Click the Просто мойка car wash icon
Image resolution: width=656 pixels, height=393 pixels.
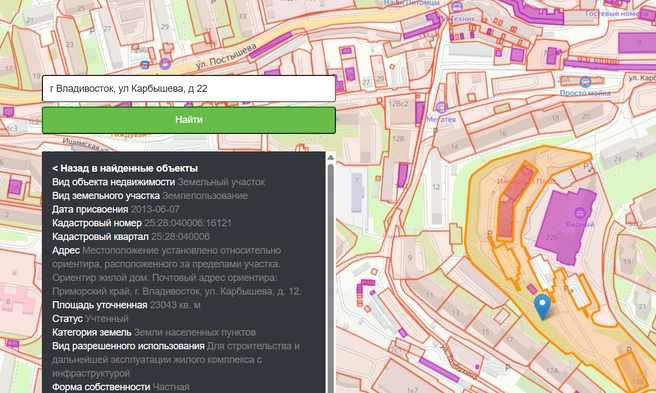click(585, 82)
